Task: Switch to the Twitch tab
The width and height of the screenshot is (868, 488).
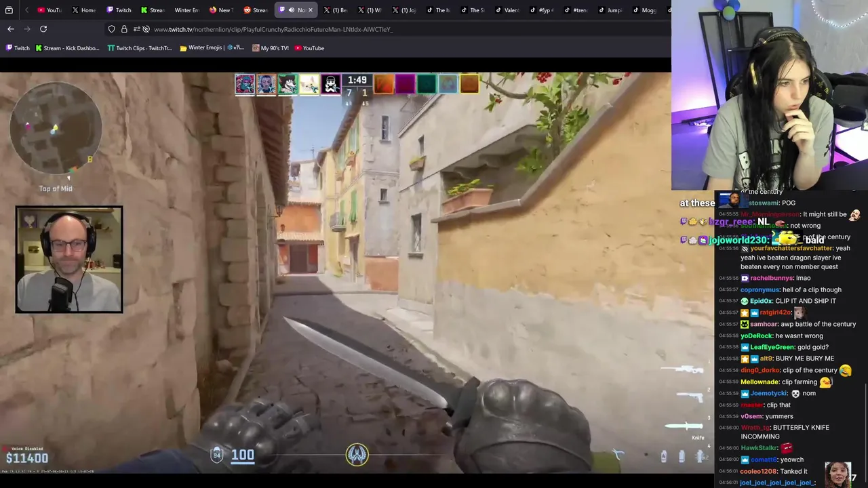Action: point(119,10)
